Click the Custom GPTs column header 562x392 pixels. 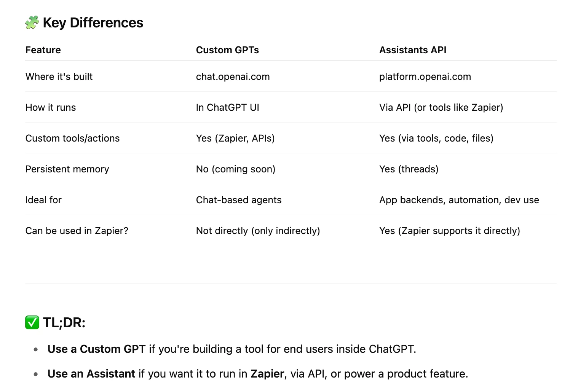coord(227,50)
